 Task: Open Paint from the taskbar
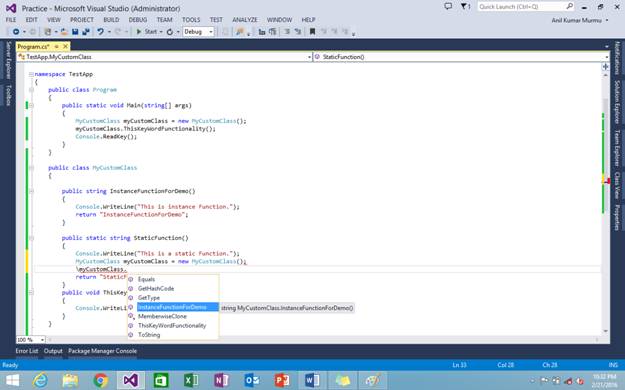tap(373, 380)
